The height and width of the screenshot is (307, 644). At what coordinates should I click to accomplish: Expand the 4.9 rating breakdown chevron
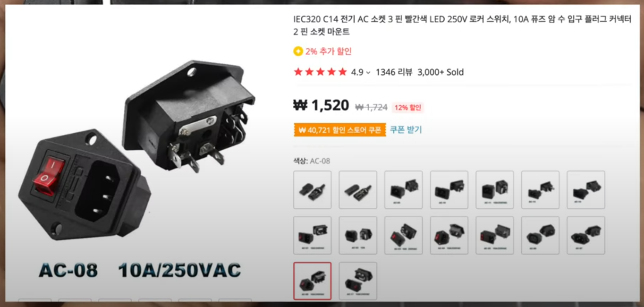[x=368, y=73]
